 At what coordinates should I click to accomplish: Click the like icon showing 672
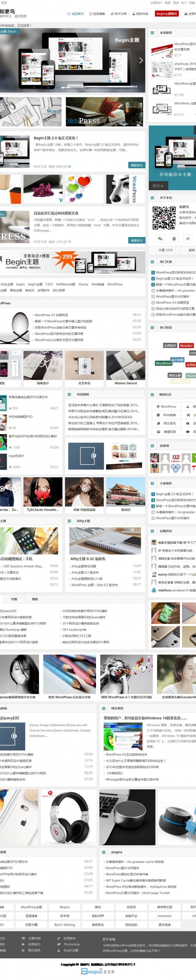tap(176, 114)
